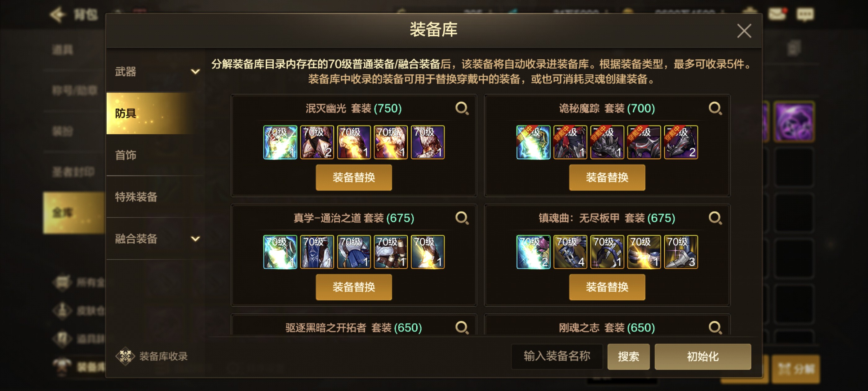Tap the back arrow next to 背包
Viewport: 868px width, 391px height.
(x=57, y=15)
